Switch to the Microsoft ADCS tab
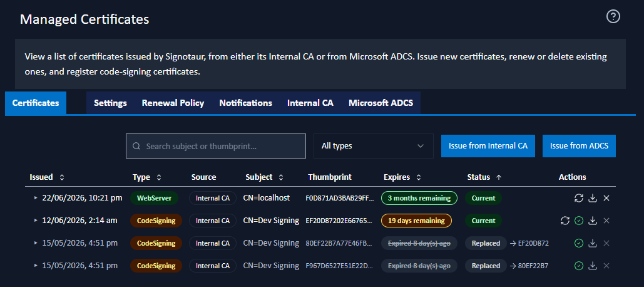The width and height of the screenshot is (644, 287). tap(381, 103)
